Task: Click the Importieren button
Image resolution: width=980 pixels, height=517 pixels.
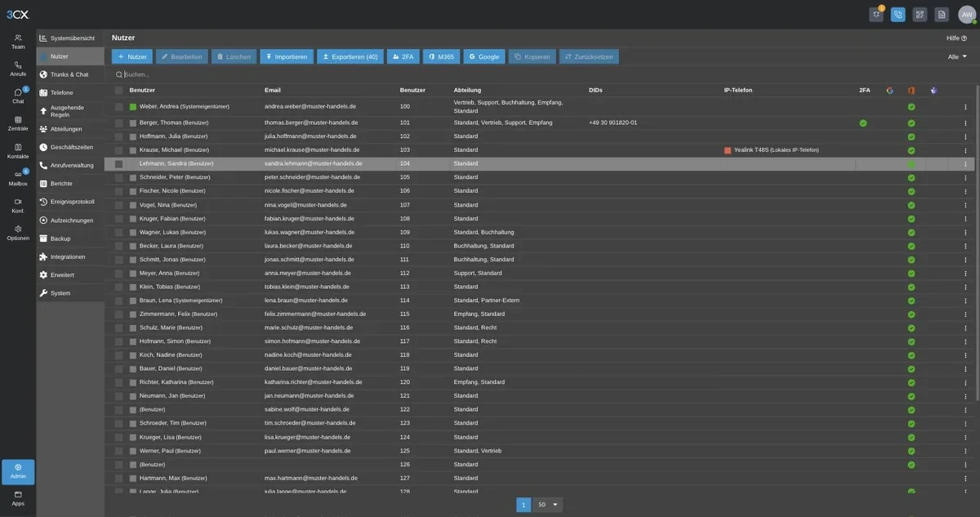Action: 287,56
